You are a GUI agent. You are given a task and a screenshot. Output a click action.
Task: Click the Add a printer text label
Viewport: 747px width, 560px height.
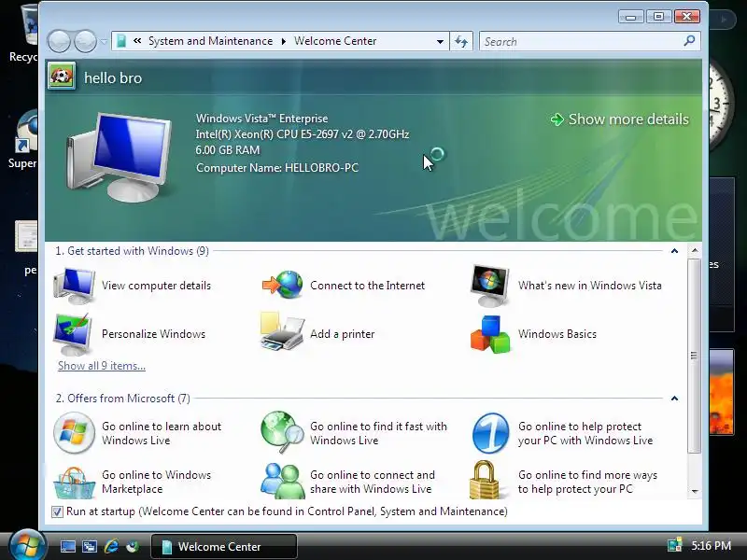pos(342,334)
